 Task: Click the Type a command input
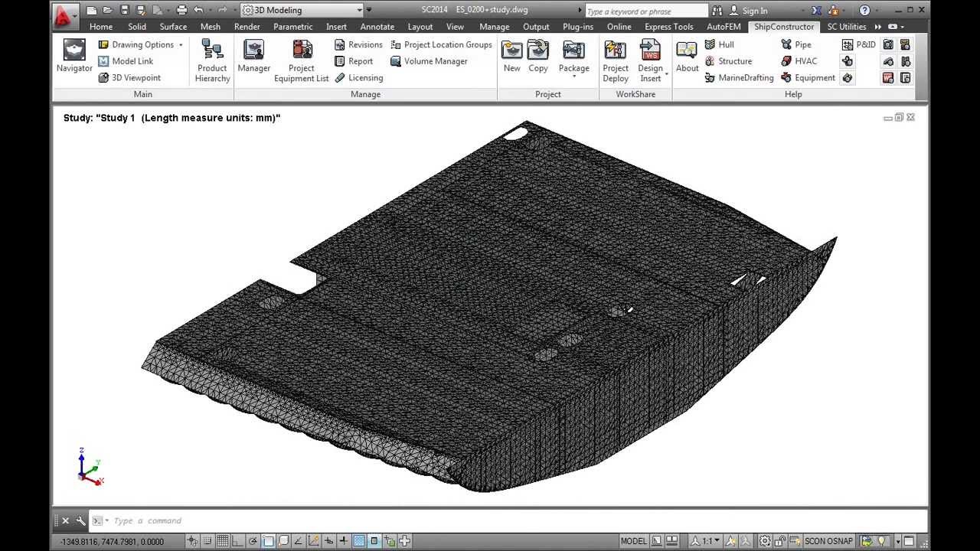(x=509, y=520)
